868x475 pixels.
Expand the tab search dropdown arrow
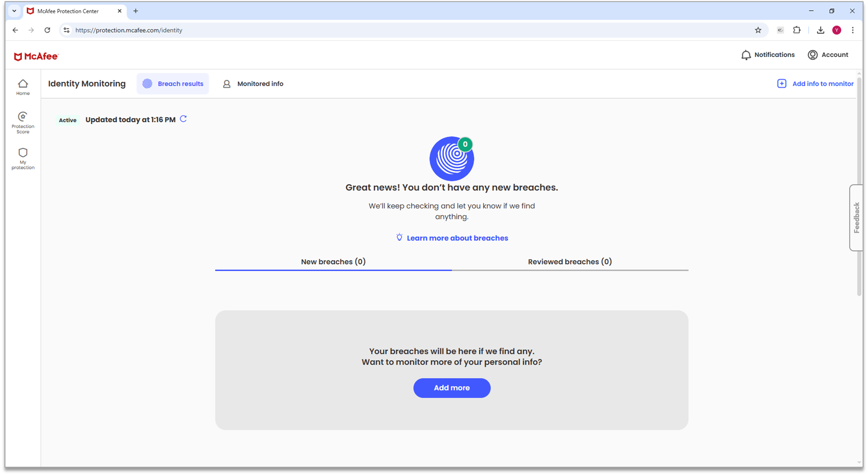point(14,11)
